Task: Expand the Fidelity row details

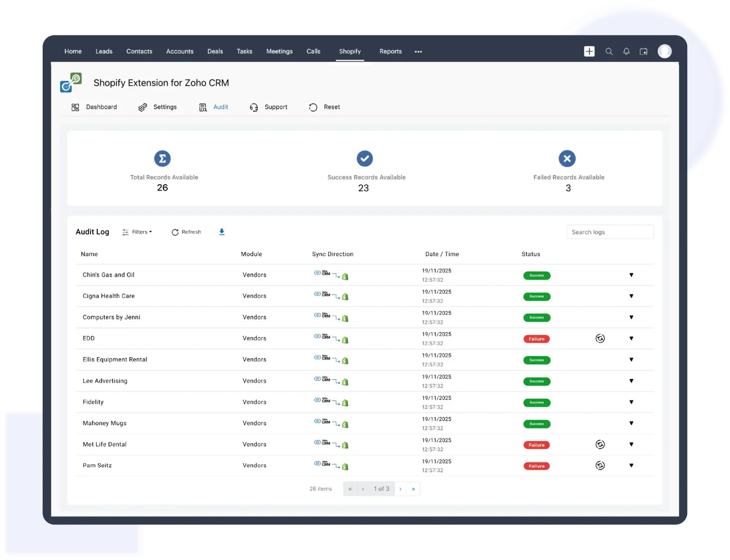Action: (x=631, y=402)
